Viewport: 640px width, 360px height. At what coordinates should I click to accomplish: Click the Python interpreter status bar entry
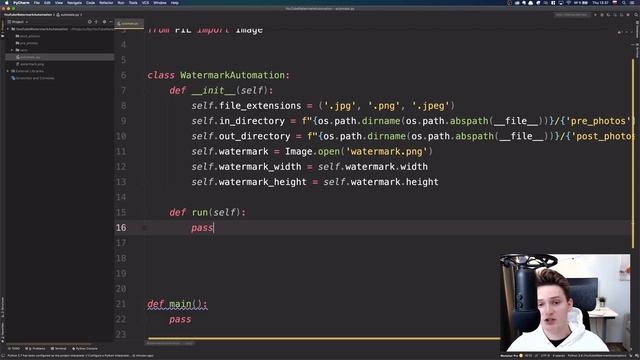596,356
